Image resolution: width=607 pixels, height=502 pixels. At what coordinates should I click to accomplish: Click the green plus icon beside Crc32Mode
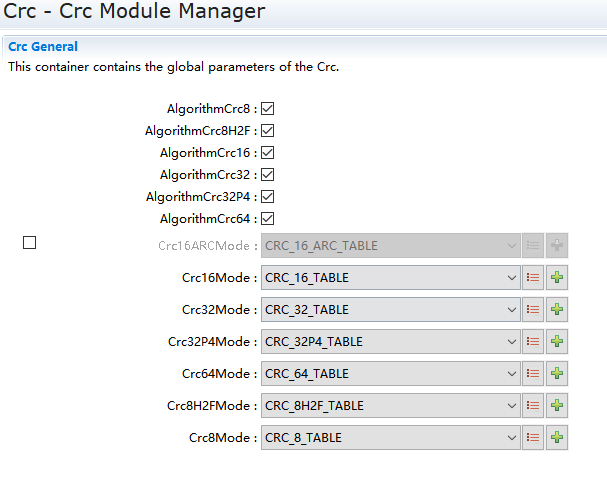tap(557, 310)
